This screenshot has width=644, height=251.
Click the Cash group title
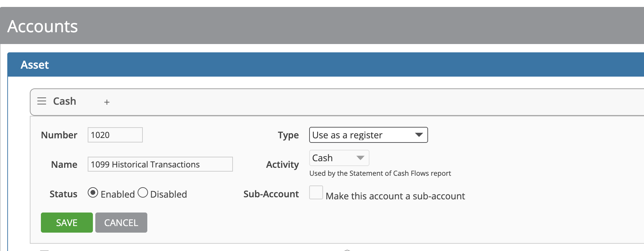[x=64, y=101]
